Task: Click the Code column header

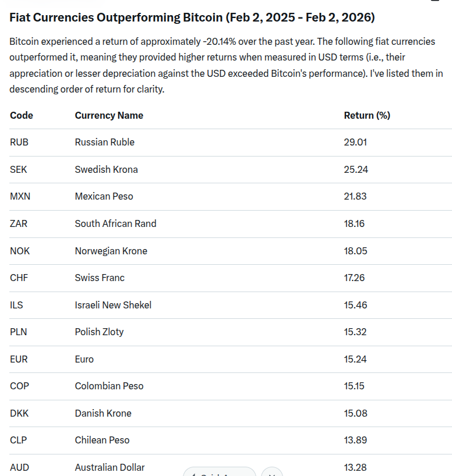Action: (22, 115)
